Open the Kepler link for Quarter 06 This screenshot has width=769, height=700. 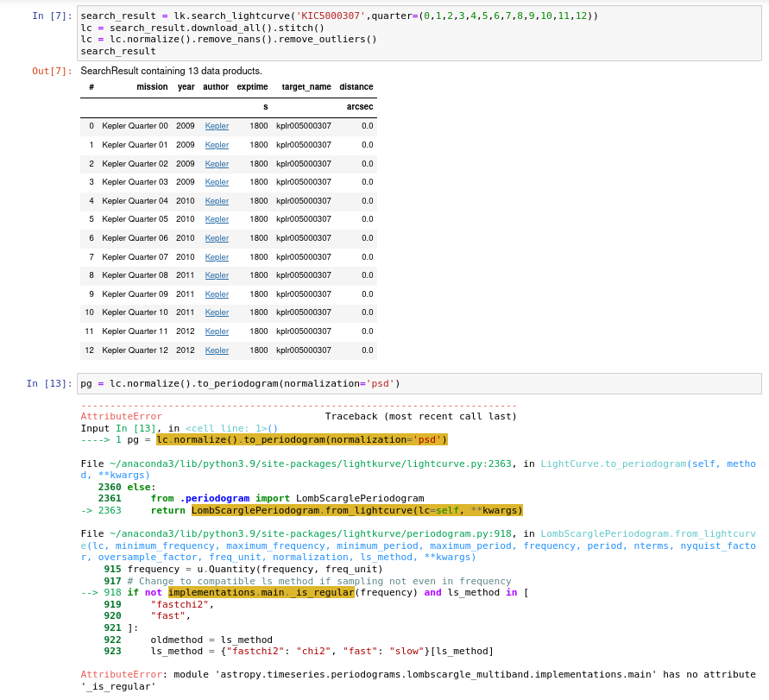pyautogui.click(x=217, y=237)
